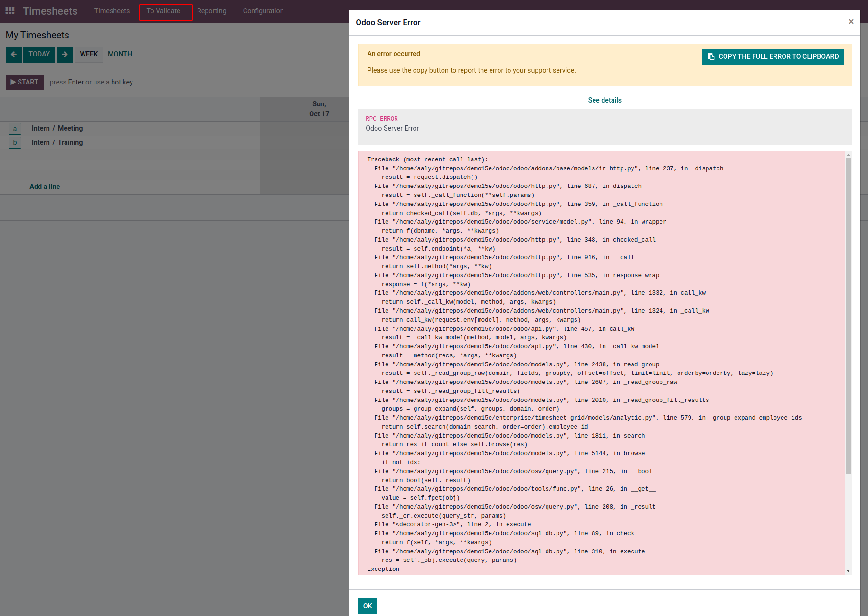Toggle the See details link

click(x=604, y=100)
